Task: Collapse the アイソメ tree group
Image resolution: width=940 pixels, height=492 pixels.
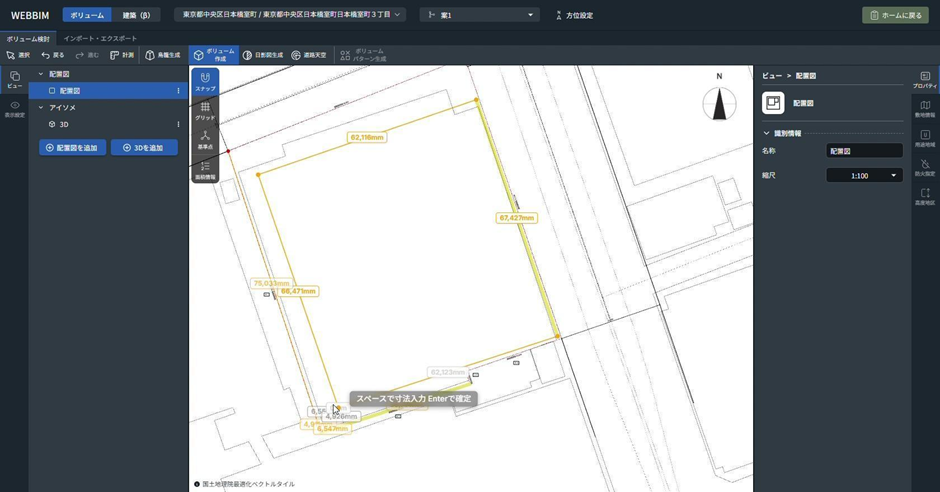Action: tap(41, 107)
